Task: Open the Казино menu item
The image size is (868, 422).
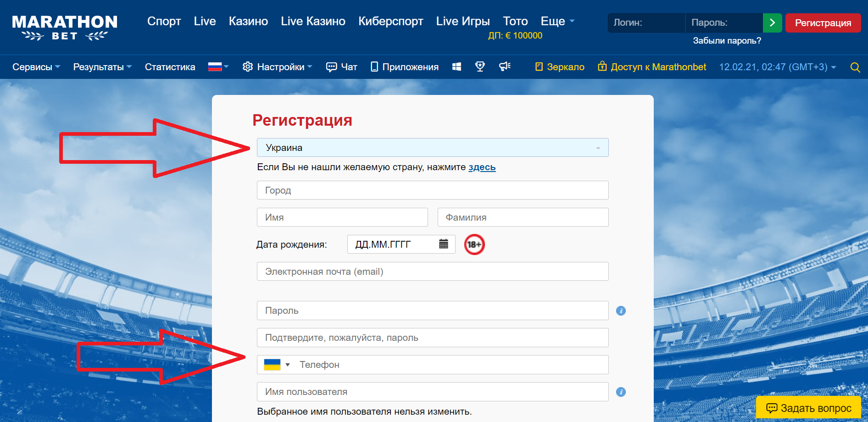Action: coord(248,22)
